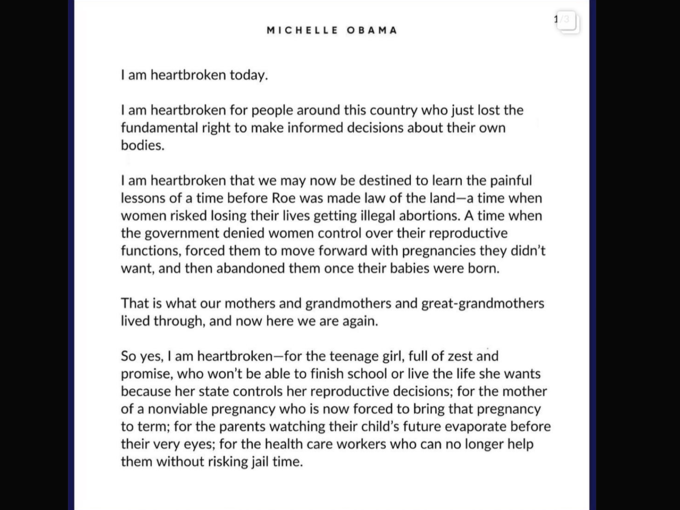680x510 pixels.
Task: Select the paragraph about people around this country
Action: coord(322,128)
